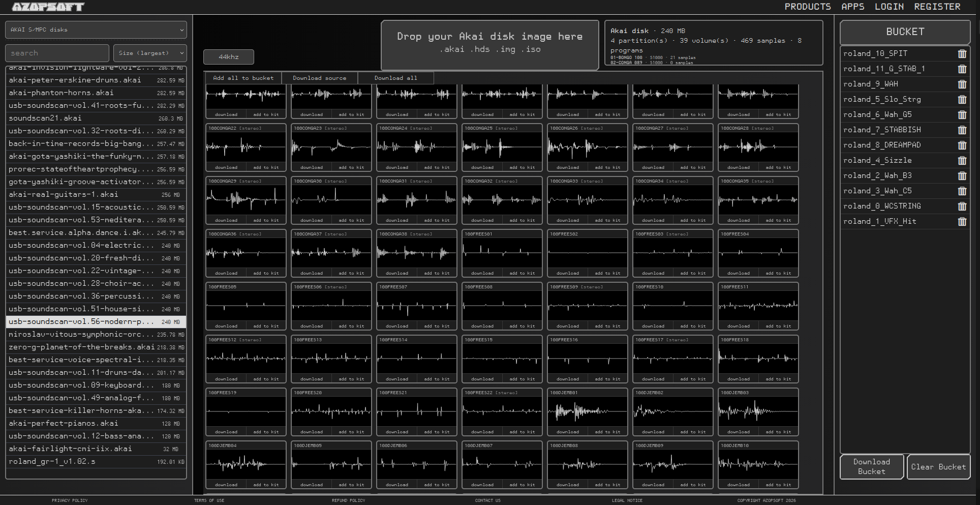Viewport: 980px width, 505px height.
Task: Select akai-fairlight-cmi-iix.akai in disk list
Action: 96,449
